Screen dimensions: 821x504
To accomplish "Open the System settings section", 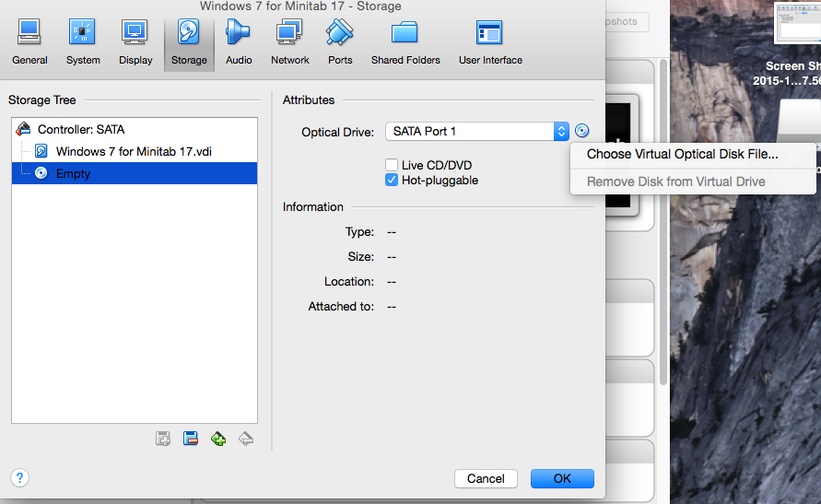I will click(83, 42).
